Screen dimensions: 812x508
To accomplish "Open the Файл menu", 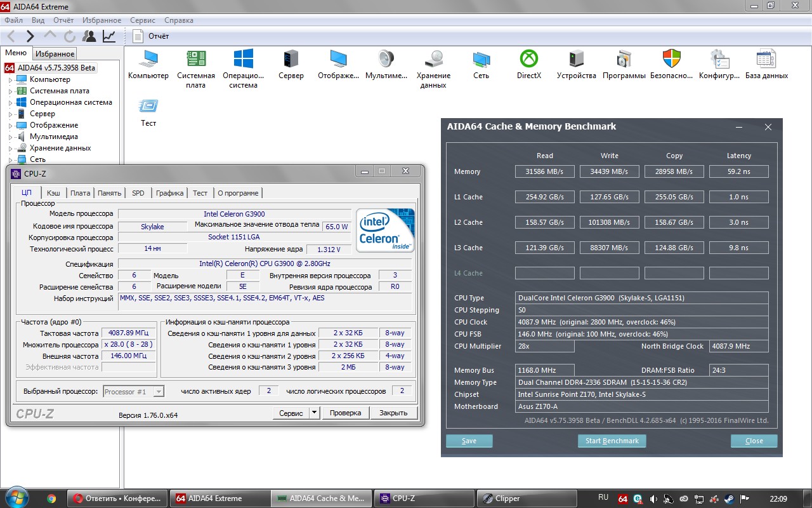I will tap(13, 20).
